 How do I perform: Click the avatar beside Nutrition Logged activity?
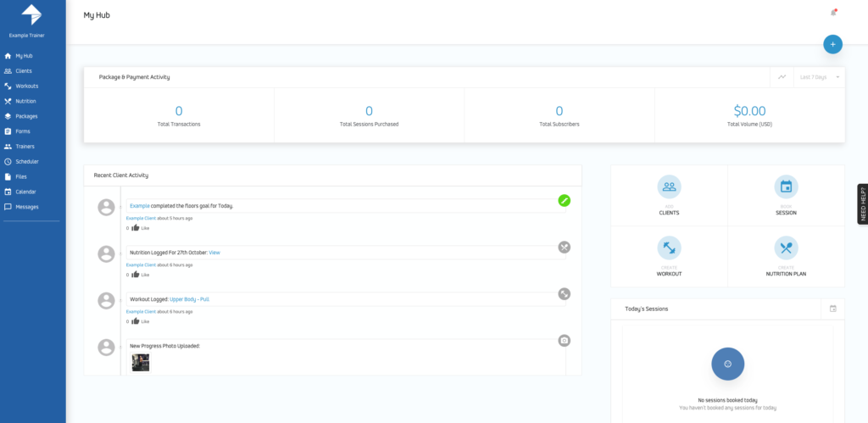pos(106,254)
